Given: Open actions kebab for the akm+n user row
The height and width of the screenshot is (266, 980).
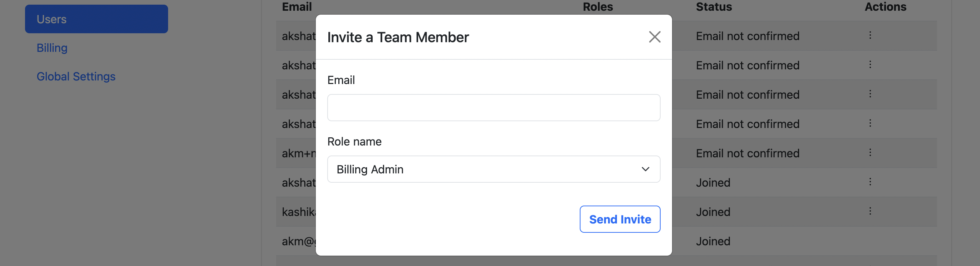Looking at the screenshot, I should [x=870, y=153].
